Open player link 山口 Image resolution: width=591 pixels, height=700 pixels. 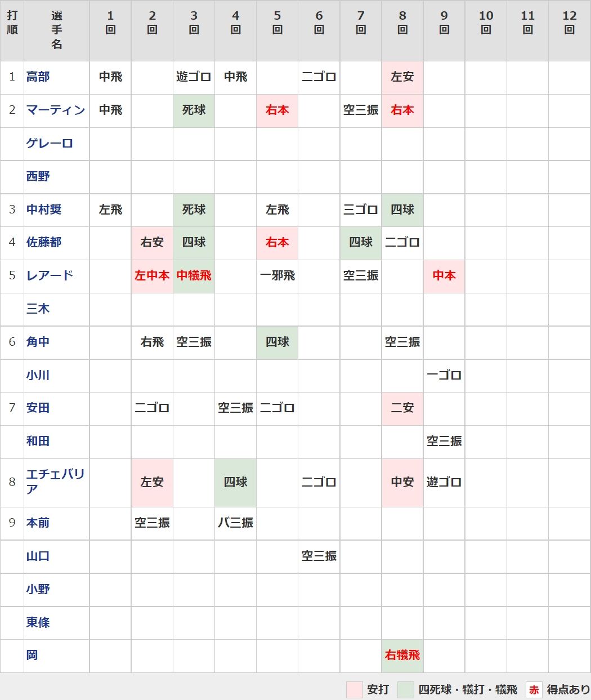click(38, 556)
